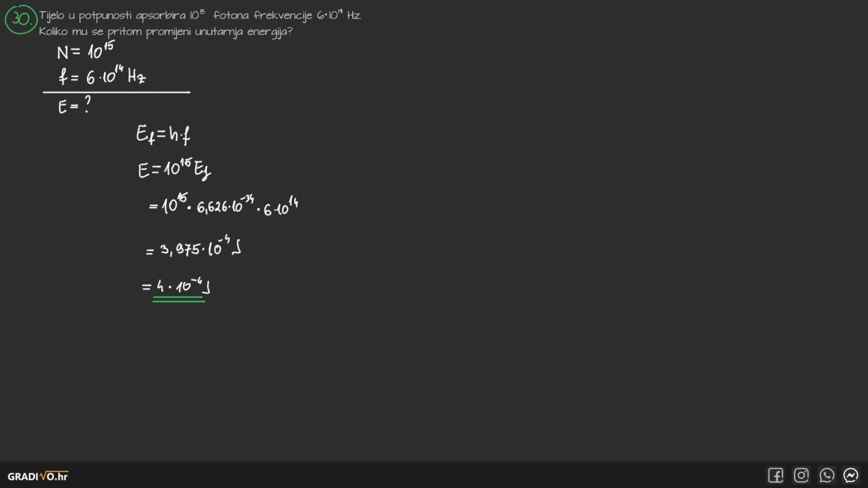
Task: Click the green double underline
Action: point(179,299)
